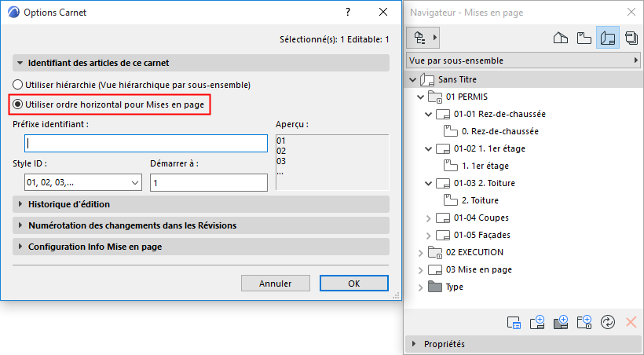Open the Style ID dropdown
644x355 pixels.
tap(77, 182)
